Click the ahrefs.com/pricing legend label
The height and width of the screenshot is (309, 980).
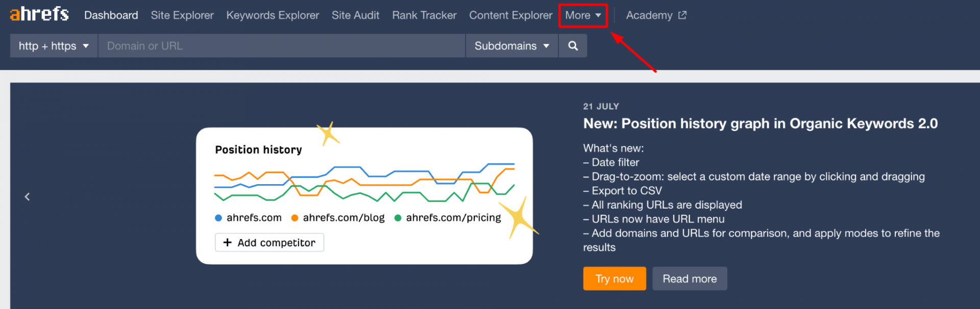[x=453, y=218]
